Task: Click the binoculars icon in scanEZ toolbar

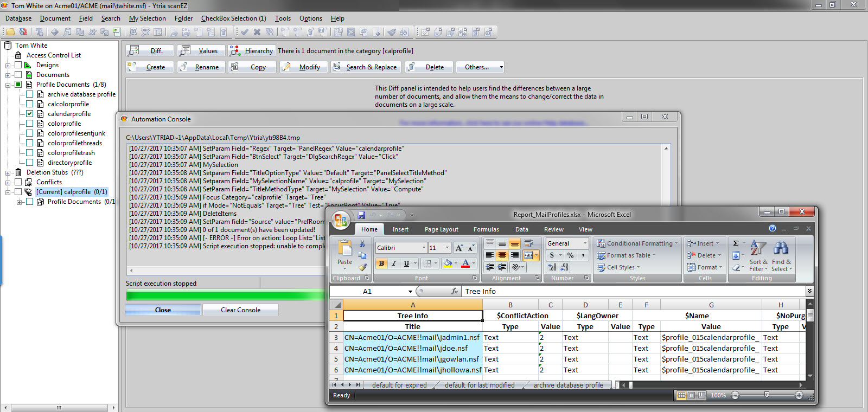Action: [404, 32]
